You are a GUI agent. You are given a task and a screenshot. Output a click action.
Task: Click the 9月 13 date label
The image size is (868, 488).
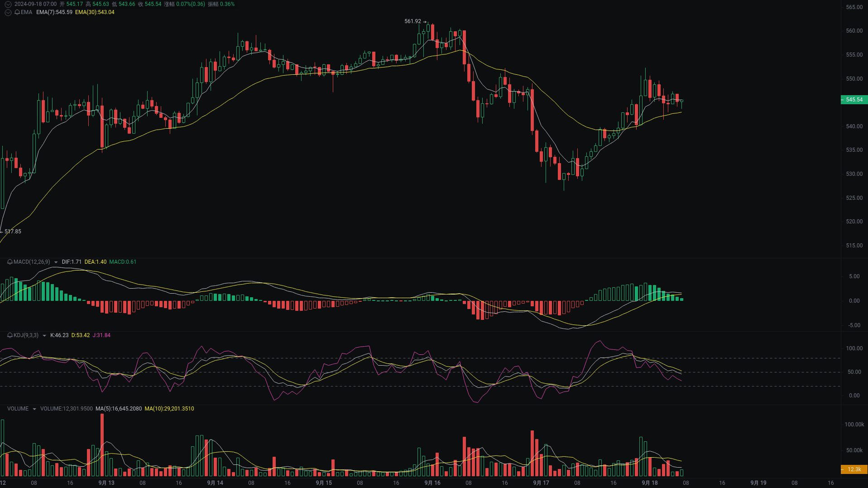(106, 483)
